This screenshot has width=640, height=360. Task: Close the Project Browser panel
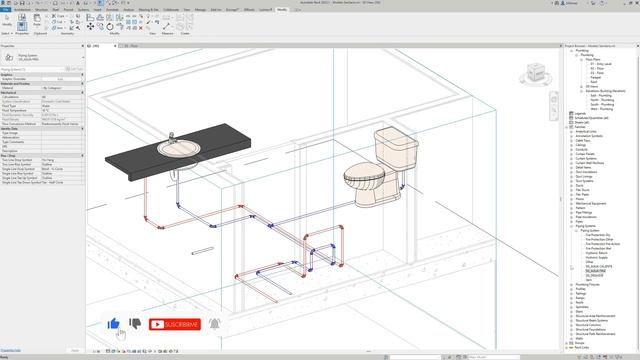(x=638, y=46)
